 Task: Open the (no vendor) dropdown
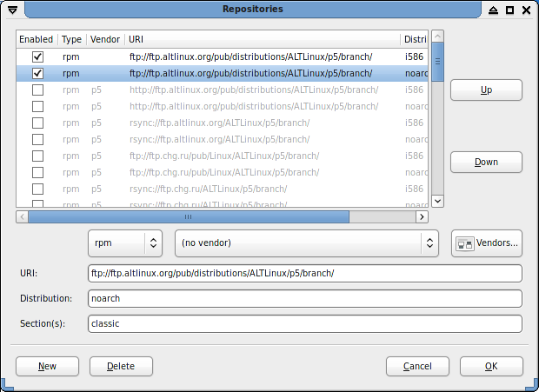pyautogui.click(x=307, y=243)
